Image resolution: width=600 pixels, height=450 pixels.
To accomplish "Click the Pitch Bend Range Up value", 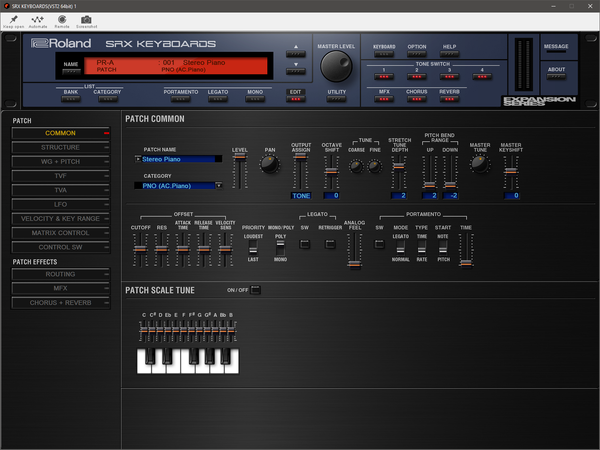I will (430, 196).
